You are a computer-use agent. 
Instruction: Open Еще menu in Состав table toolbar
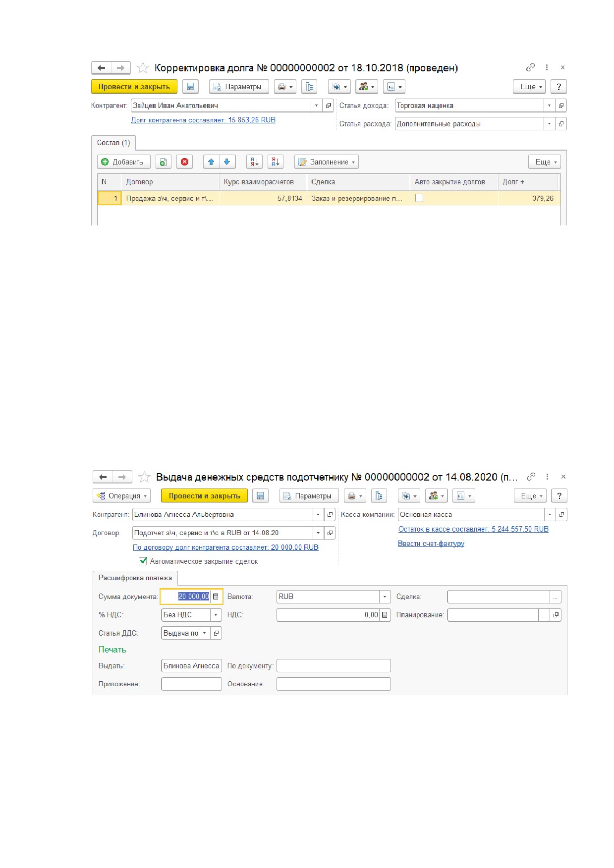pos(545,162)
